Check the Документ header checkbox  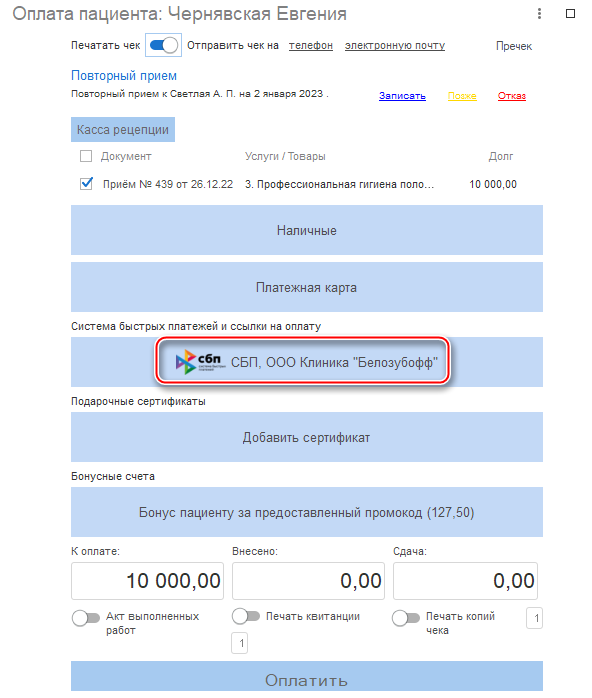(86, 156)
